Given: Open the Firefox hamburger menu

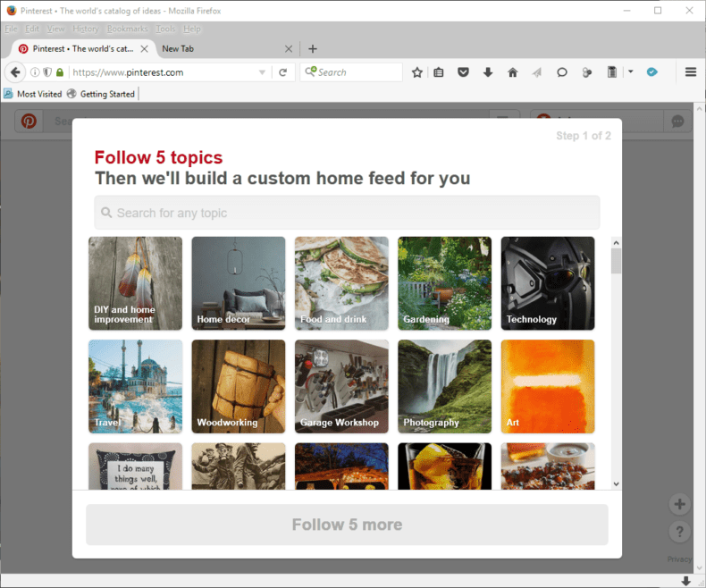Looking at the screenshot, I should (691, 72).
